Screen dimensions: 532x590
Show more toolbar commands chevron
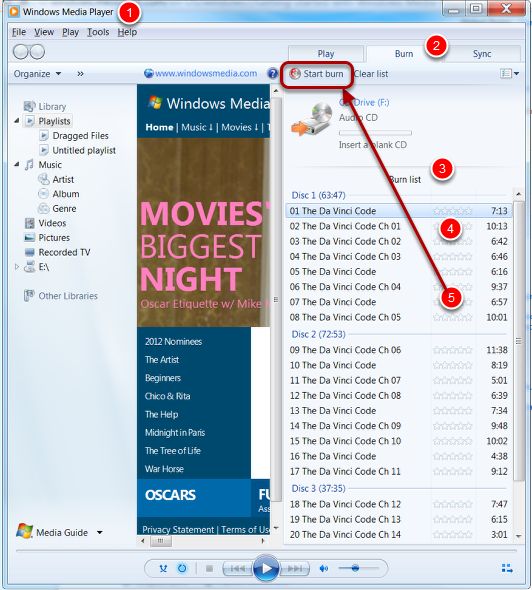pyautogui.click(x=81, y=74)
